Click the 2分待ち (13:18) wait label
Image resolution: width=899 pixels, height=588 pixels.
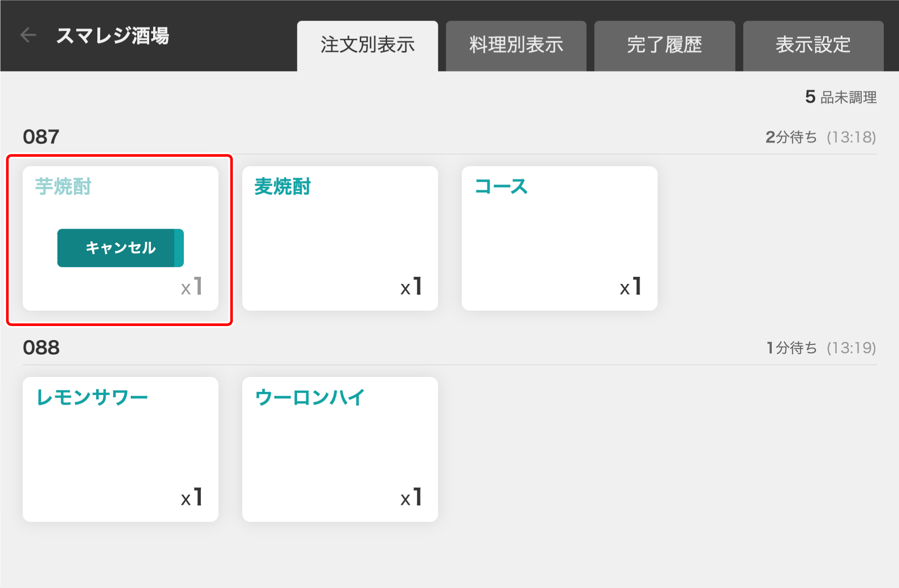pos(821,137)
